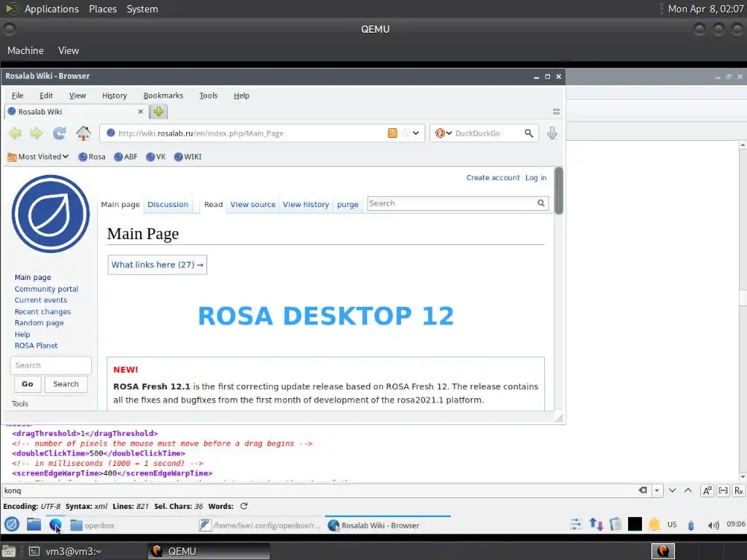This screenshot has height=560, width=747.
Task: Open the ROSA start menu in guest panel
Action: [x=12, y=525]
